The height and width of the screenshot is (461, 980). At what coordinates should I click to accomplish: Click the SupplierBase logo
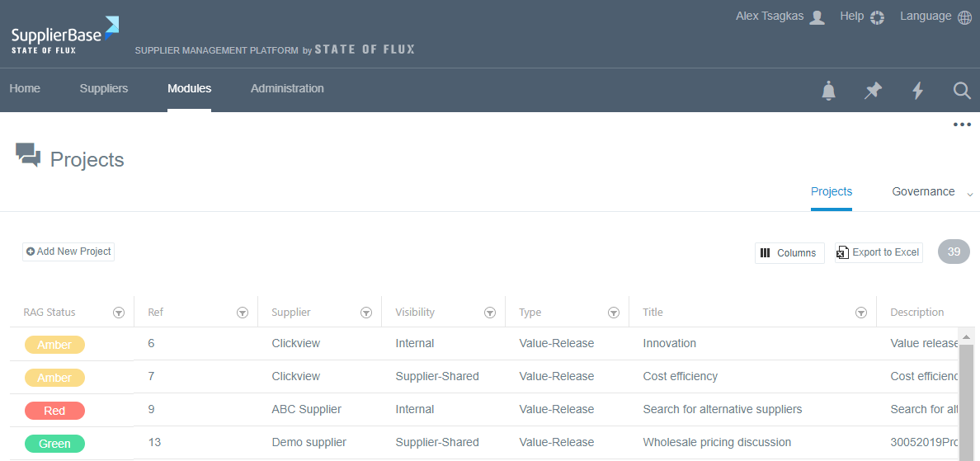65,35
